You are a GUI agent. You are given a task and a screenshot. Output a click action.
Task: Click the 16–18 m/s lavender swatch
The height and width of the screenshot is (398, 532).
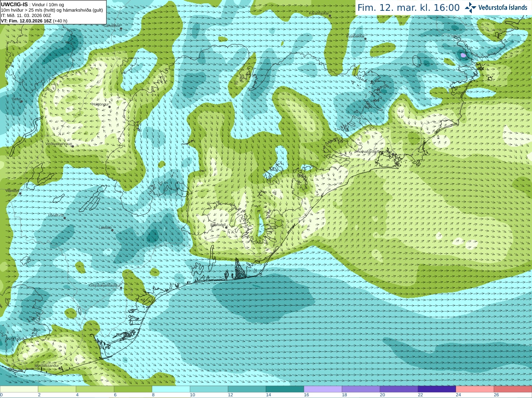[323, 389]
